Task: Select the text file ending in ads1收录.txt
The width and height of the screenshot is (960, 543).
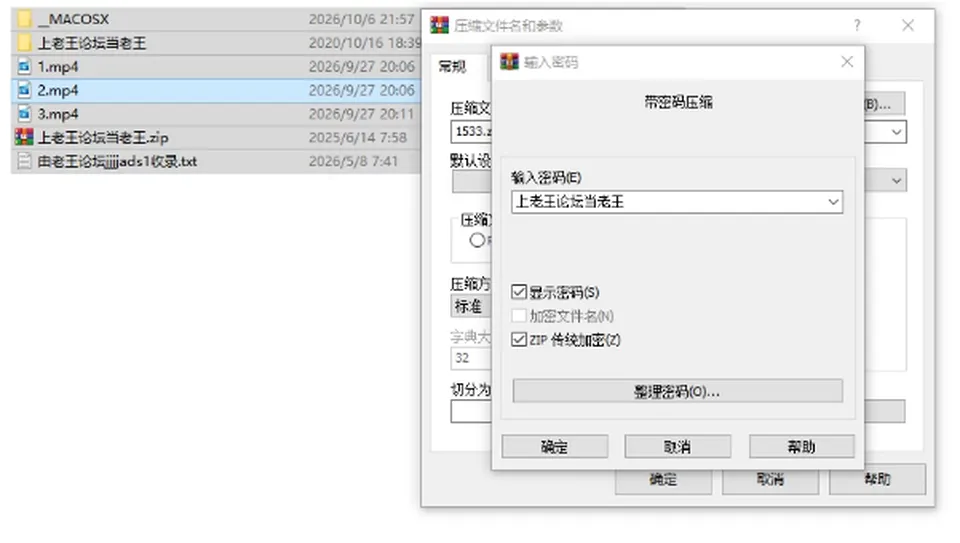Action: tap(118, 161)
